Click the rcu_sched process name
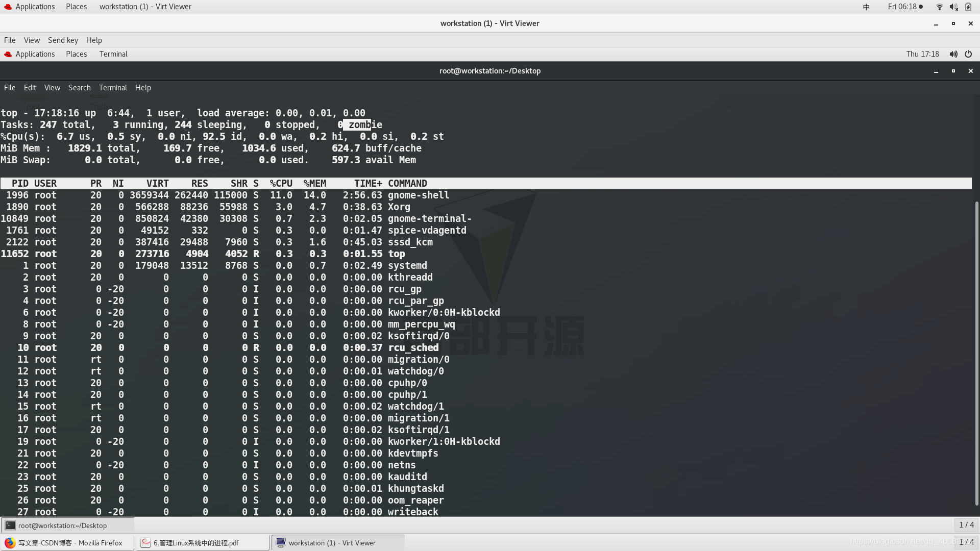 pyautogui.click(x=413, y=348)
